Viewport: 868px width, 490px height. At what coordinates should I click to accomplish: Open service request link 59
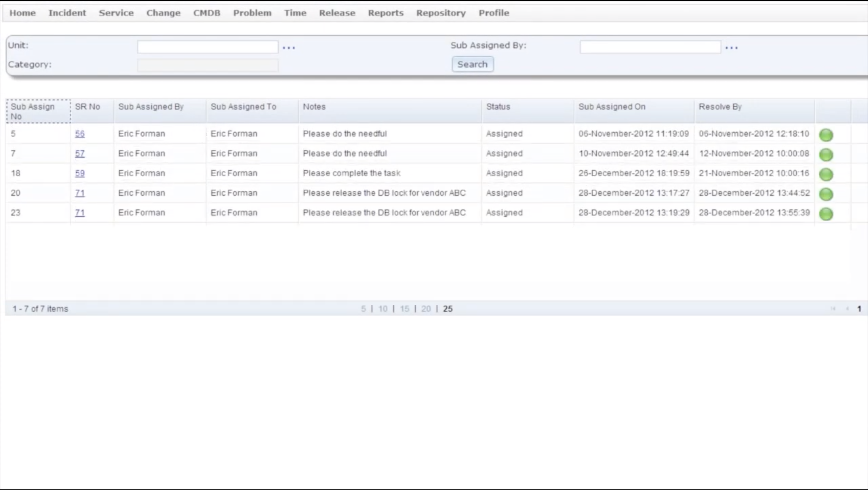click(80, 173)
